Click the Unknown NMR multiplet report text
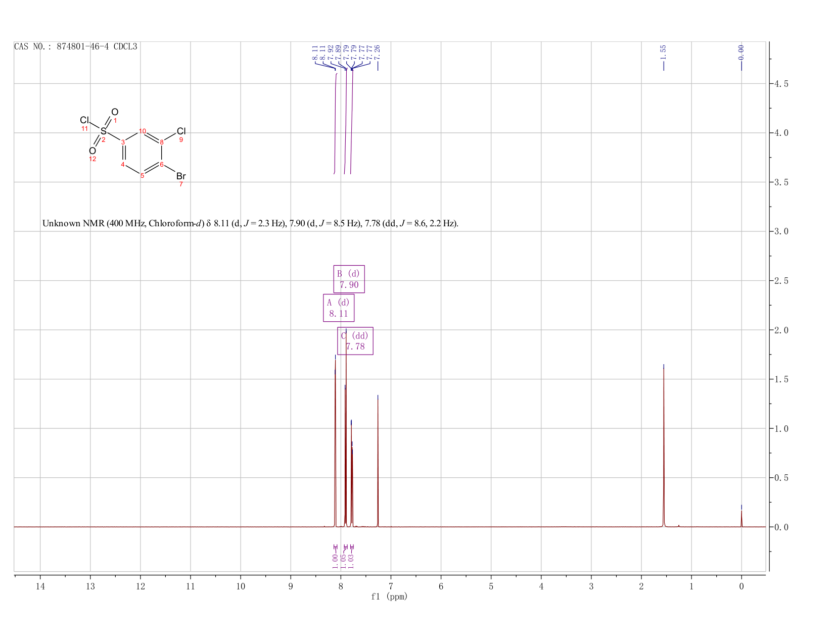The width and height of the screenshot is (834, 644). (x=250, y=223)
